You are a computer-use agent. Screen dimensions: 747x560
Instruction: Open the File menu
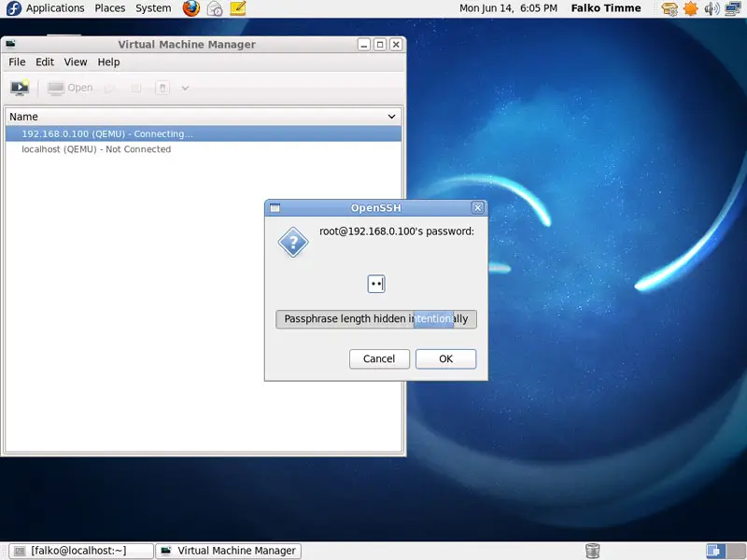17,62
